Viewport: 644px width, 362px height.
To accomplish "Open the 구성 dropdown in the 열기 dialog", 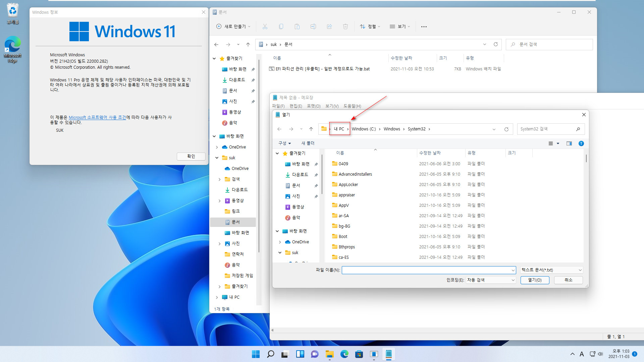I will click(284, 143).
